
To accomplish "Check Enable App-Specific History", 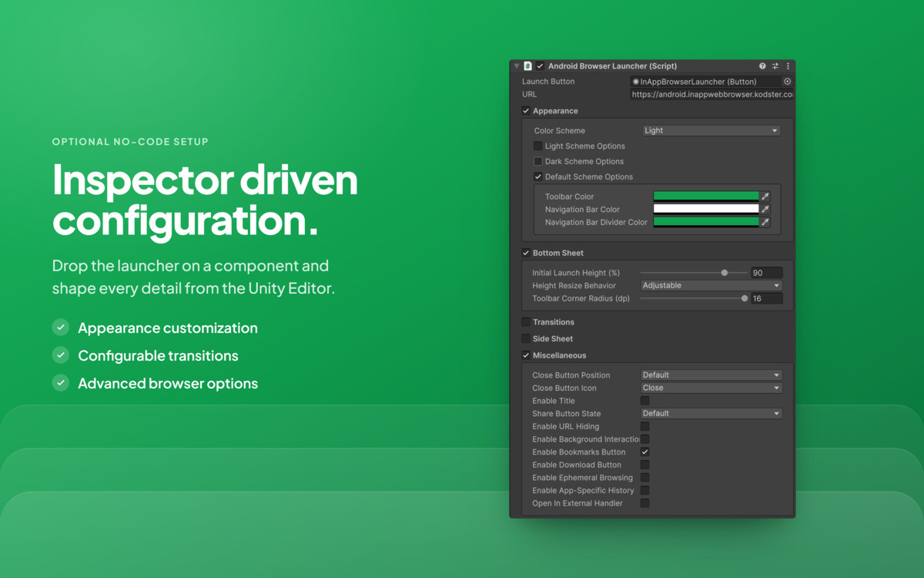I will (645, 490).
